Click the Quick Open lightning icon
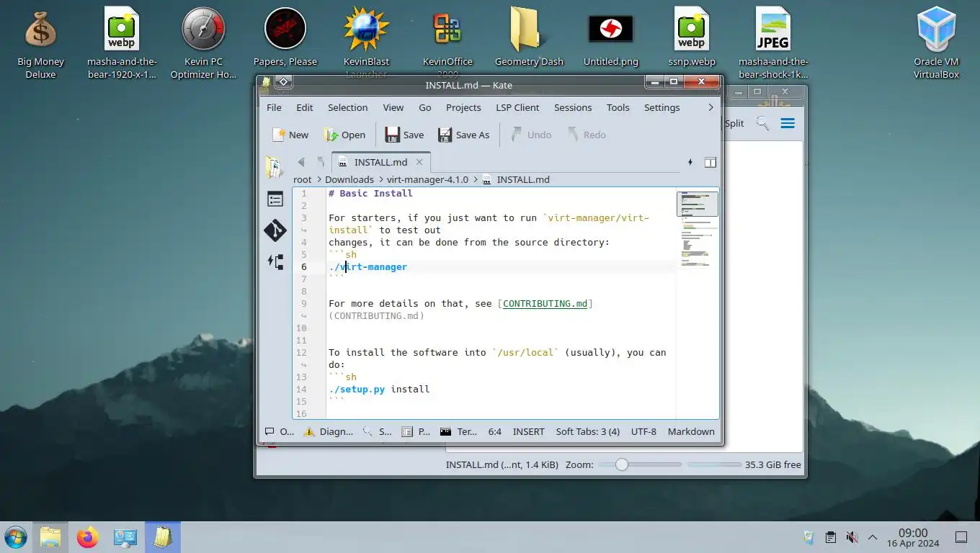This screenshot has height=553, width=980. [x=690, y=162]
